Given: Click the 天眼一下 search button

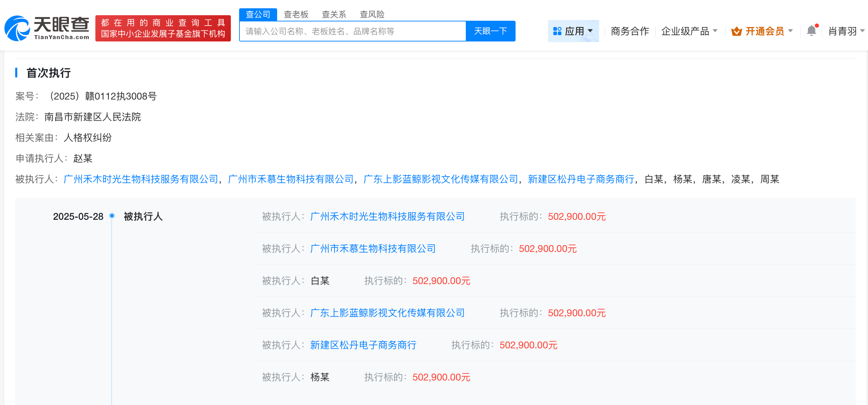Looking at the screenshot, I should [x=490, y=31].
